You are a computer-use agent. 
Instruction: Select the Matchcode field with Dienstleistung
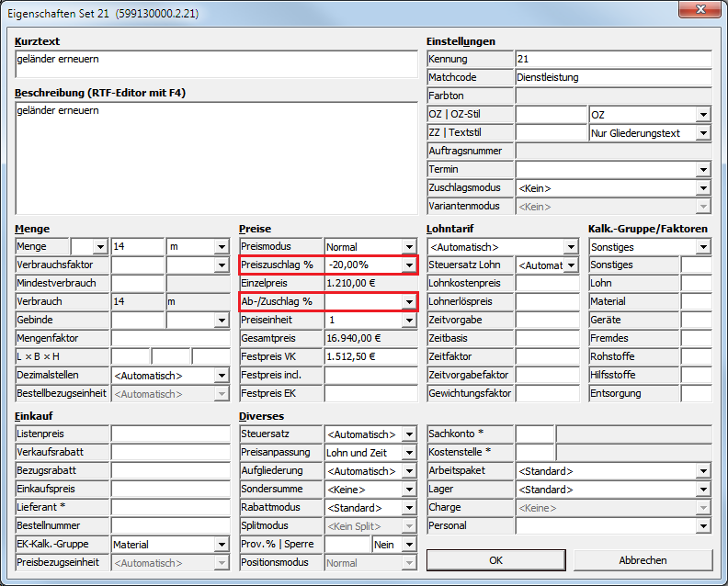click(x=613, y=78)
